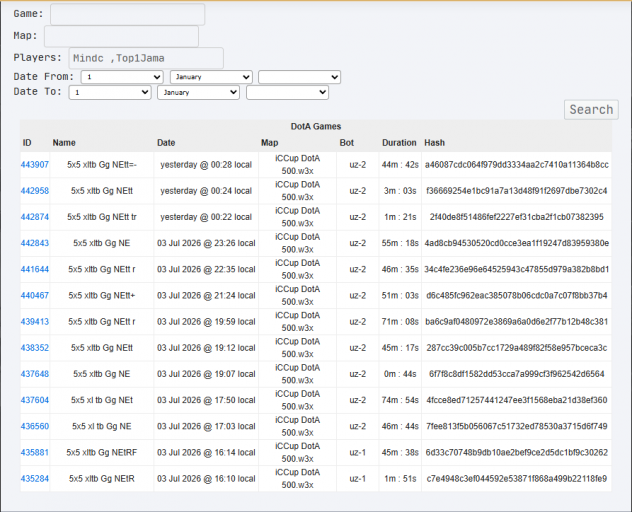Open the Date From day dropdown
632x512 pixels.
pos(122,77)
